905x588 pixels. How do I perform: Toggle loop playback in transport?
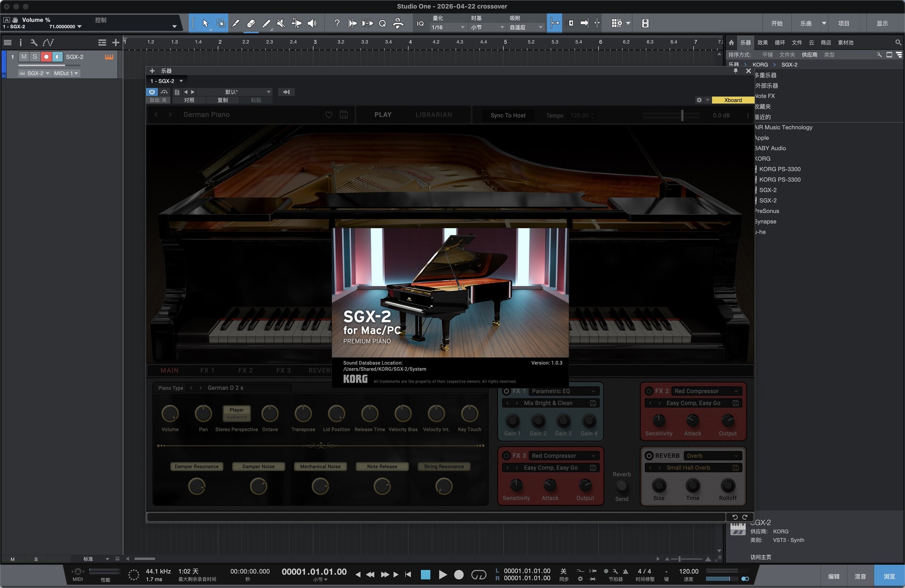click(x=478, y=574)
